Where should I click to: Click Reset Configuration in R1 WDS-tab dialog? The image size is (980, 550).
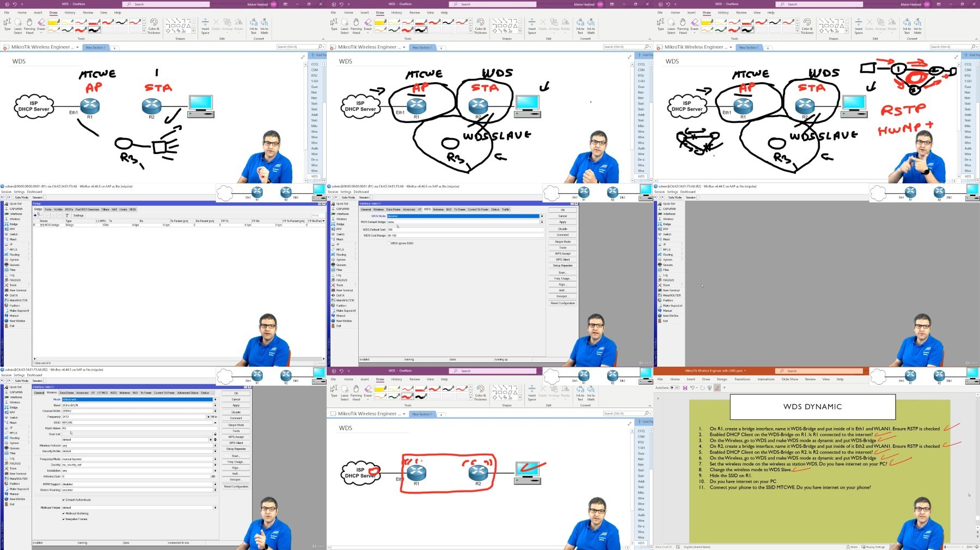562,303
